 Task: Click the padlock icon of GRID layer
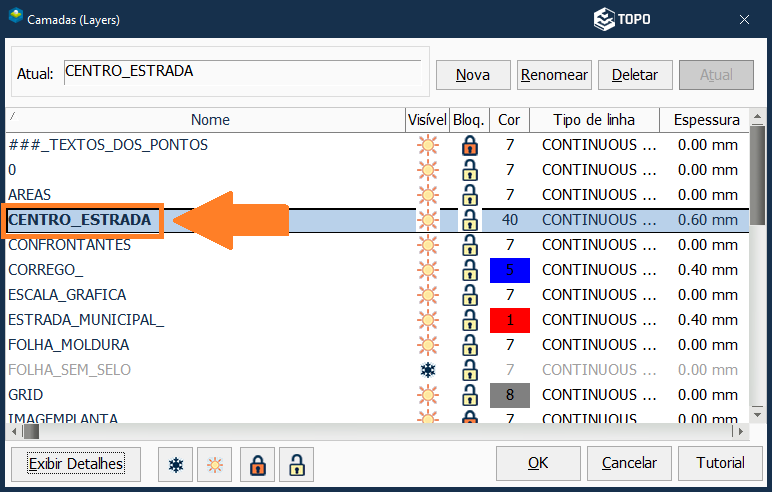(x=469, y=395)
